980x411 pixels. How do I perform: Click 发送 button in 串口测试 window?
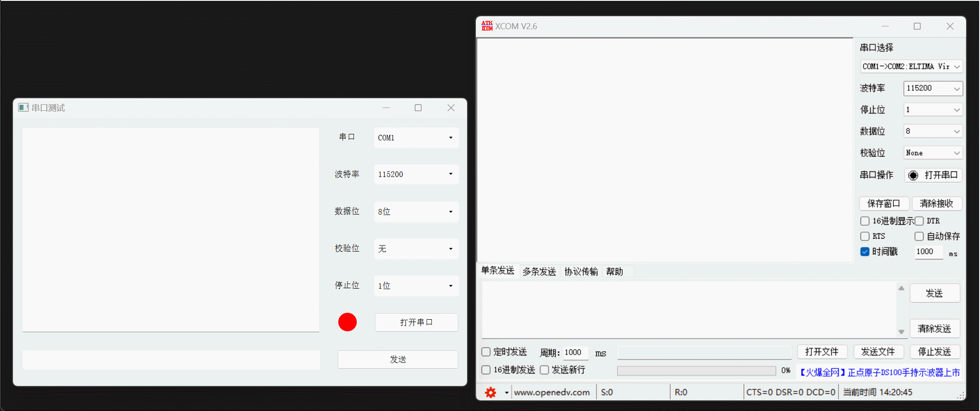398,359
